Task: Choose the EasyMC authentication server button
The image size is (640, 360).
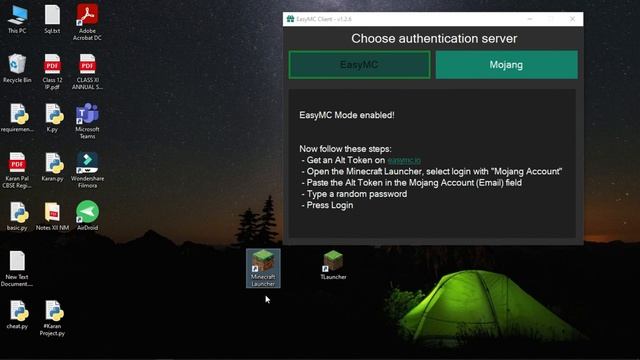Action: (360, 65)
